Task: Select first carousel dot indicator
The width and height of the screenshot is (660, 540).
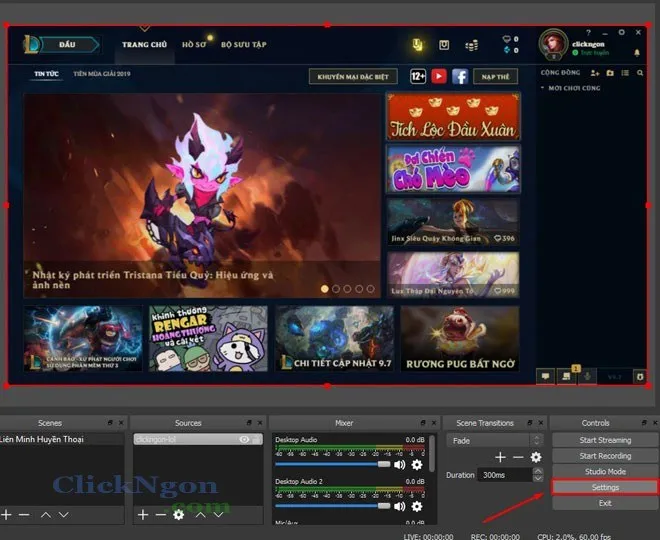Action: coord(325,289)
